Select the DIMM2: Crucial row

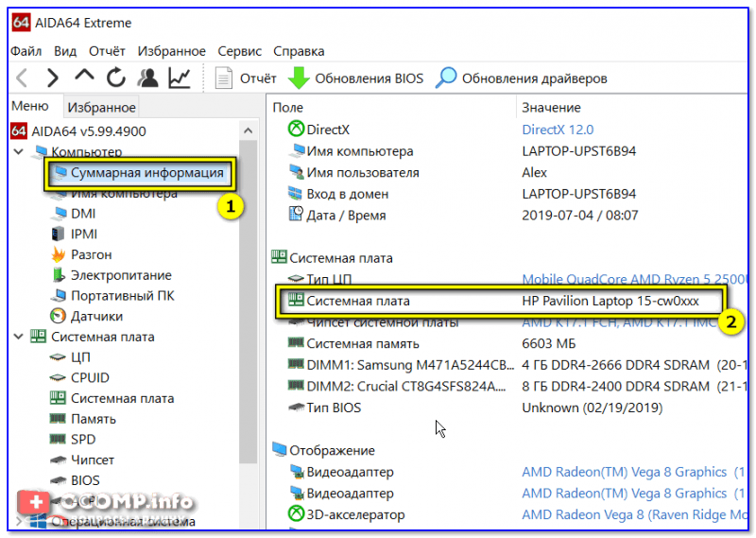coord(509,387)
